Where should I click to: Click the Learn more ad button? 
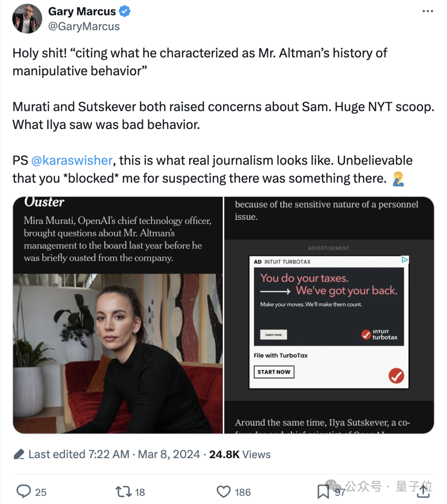274,334
